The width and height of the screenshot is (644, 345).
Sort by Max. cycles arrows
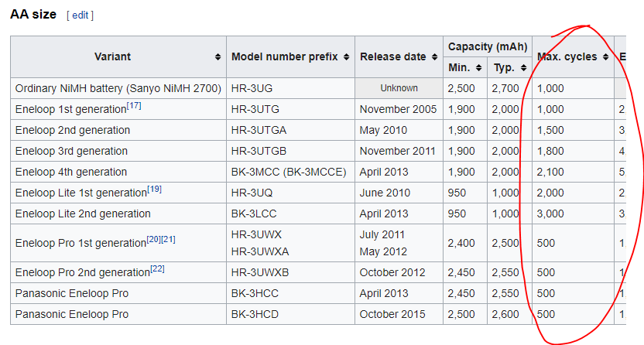pyautogui.click(x=606, y=57)
